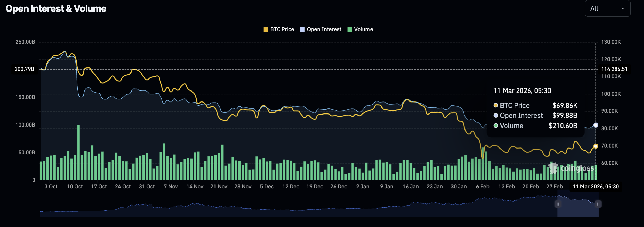Click the 200.79B crosshair label on left axis
This screenshot has width=644, height=227.
pyautogui.click(x=25, y=69)
